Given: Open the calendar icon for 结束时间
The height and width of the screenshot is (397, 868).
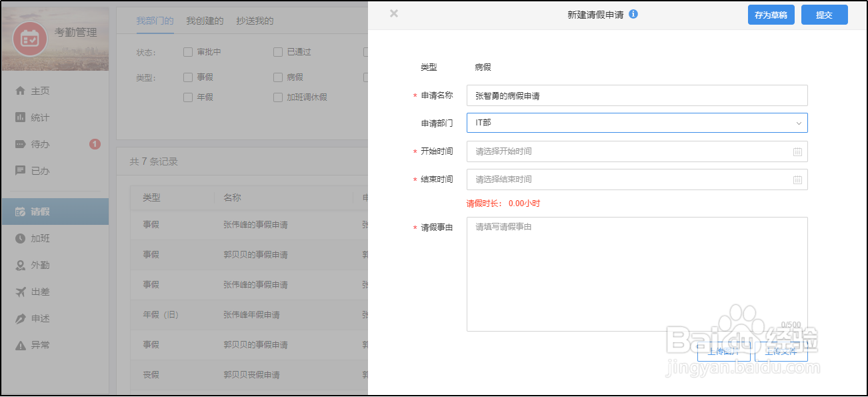Looking at the screenshot, I should click(797, 179).
